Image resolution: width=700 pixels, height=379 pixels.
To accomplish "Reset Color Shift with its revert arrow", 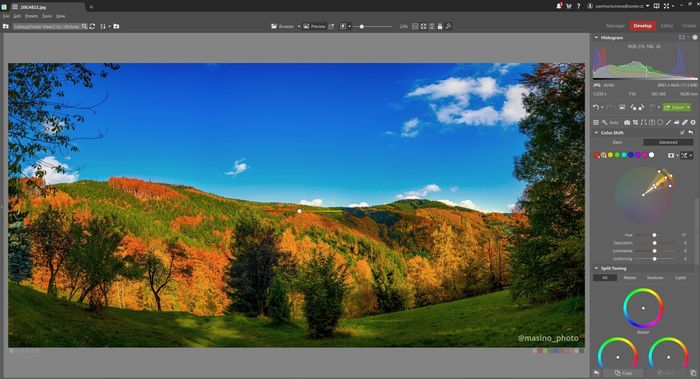I will point(691,133).
